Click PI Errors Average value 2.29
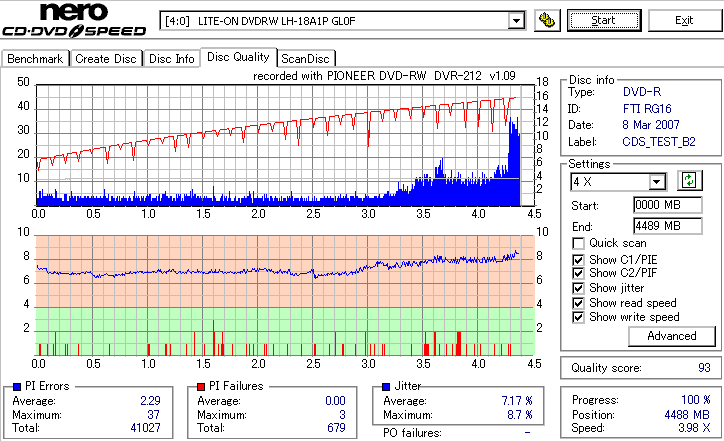Image resolution: width=724 pixels, height=441 pixels. (x=151, y=401)
